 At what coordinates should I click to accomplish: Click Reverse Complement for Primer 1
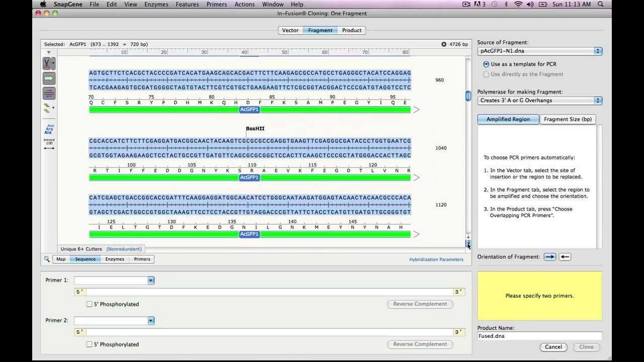click(x=420, y=304)
